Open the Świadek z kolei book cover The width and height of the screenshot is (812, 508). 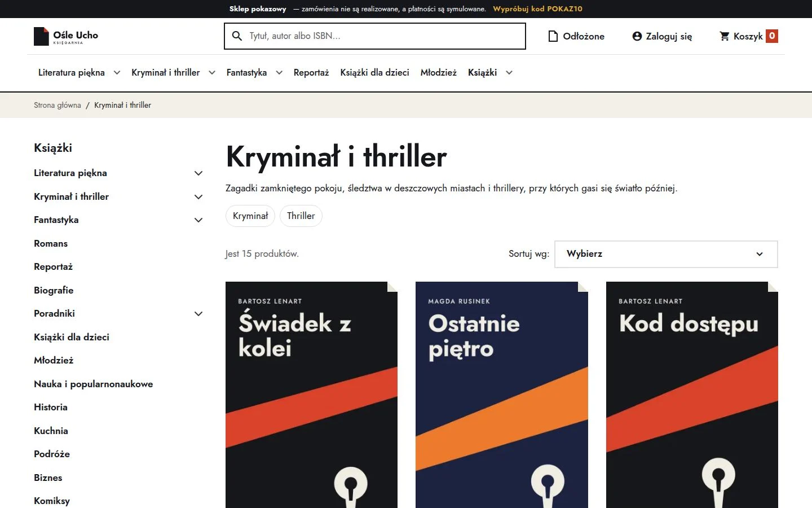[x=311, y=395]
